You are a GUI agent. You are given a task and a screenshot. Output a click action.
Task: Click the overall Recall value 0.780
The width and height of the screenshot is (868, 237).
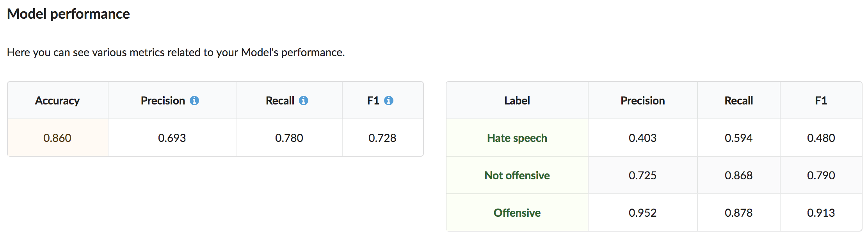pos(289,138)
